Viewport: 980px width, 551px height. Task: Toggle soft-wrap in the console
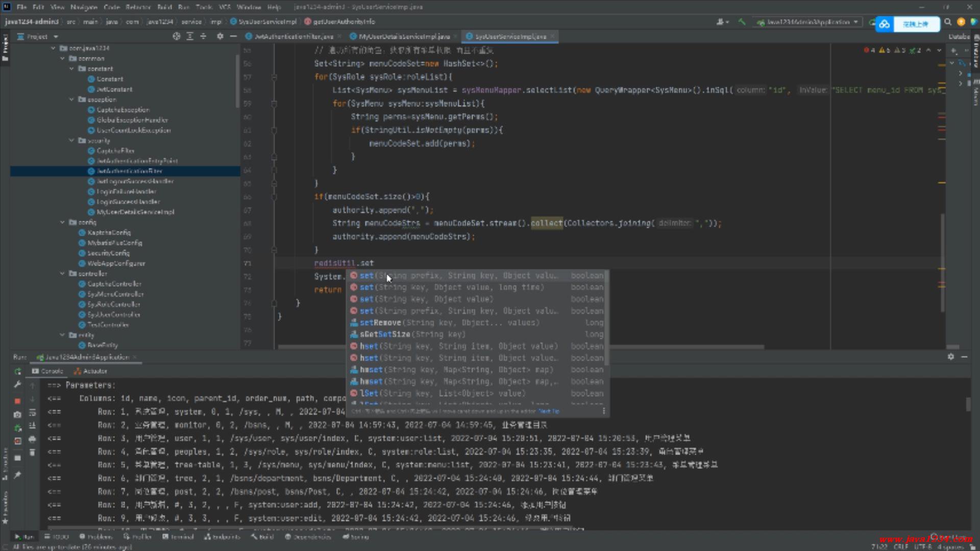[32, 412]
